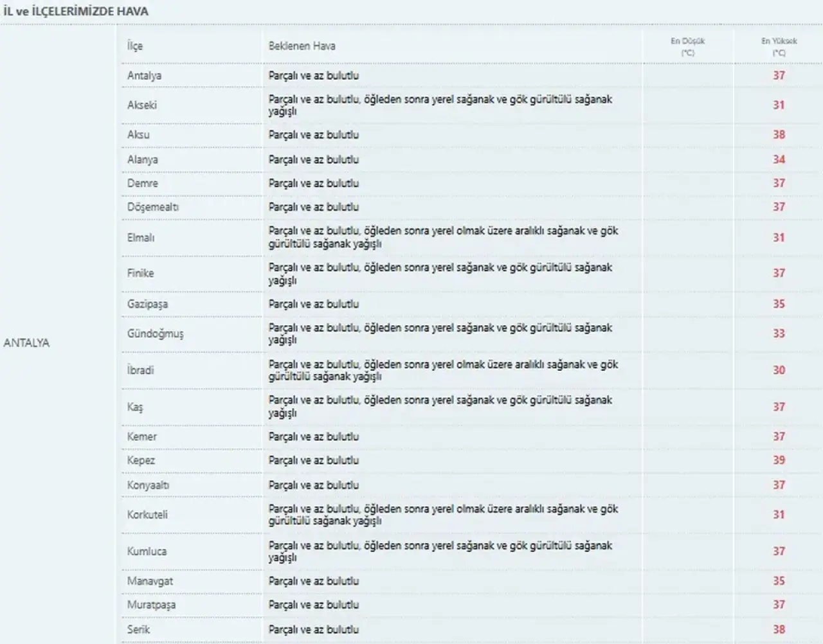Click the Kepez temperature value 39
823x644 pixels.
click(x=779, y=460)
